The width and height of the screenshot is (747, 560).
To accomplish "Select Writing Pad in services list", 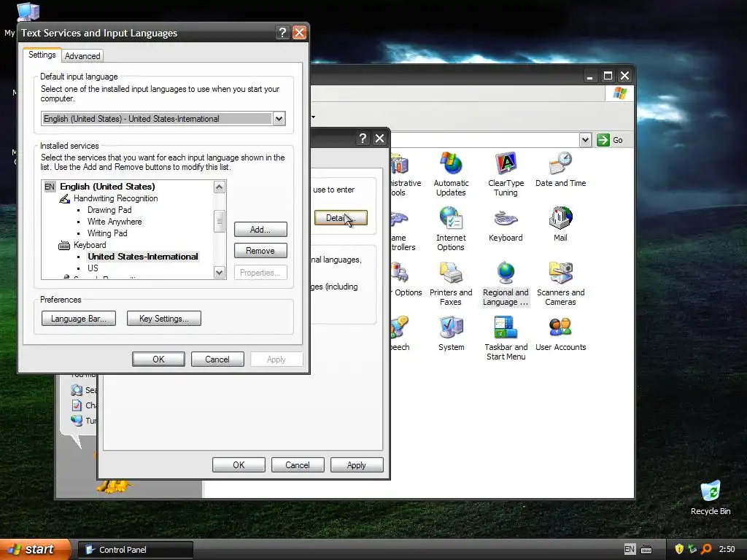I will pos(107,233).
